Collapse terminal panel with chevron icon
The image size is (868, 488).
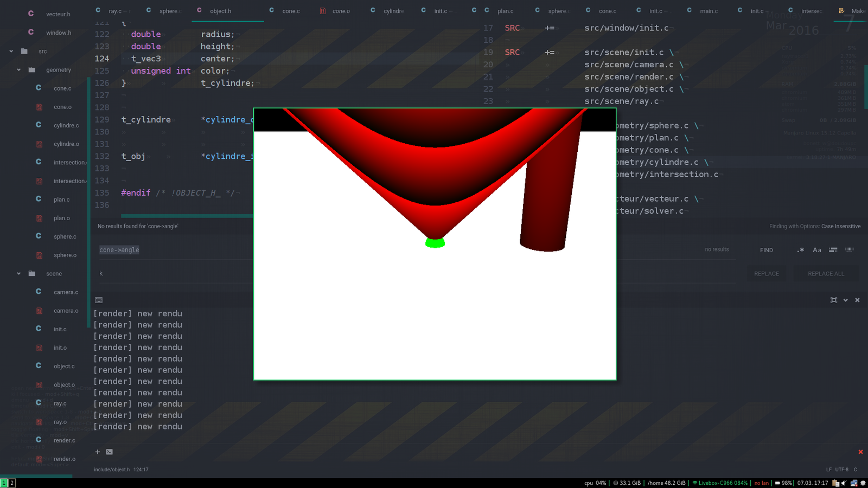(846, 300)
